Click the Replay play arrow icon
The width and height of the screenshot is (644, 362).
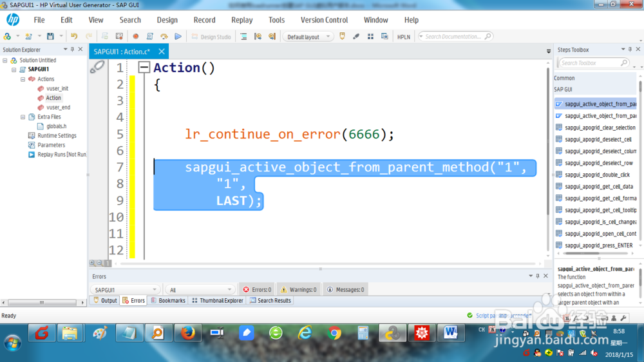[178, 37]
